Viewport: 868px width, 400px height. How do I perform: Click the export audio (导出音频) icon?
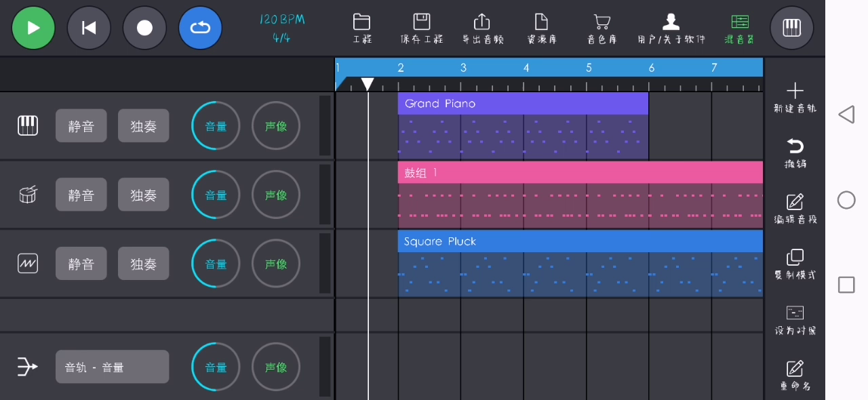(482, 28)
